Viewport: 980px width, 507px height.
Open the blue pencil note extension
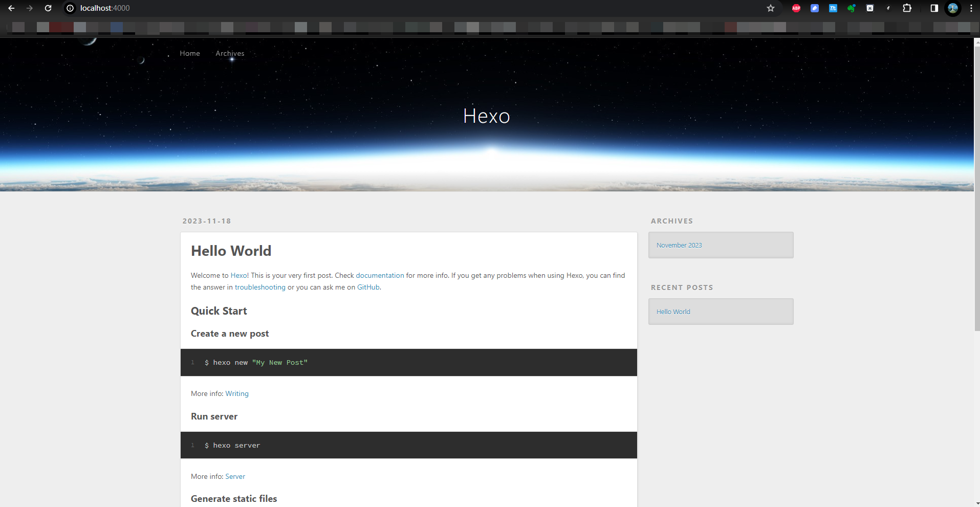point(815,8)
